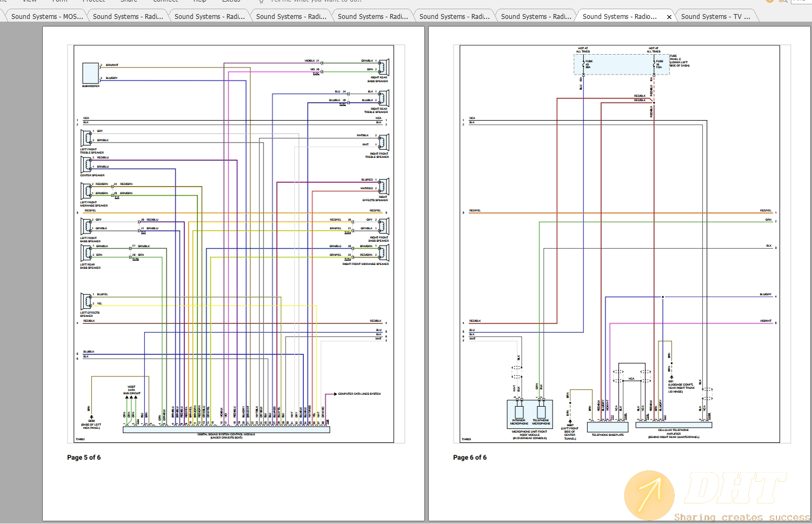Select the COMPUTER DATA LINES SYSTEM label
The image size is (812, 524).
359,394
